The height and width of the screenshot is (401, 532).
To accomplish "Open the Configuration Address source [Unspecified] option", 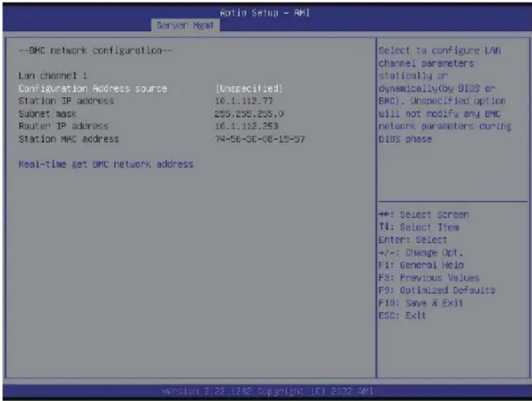I will click(x=249, y=88).
